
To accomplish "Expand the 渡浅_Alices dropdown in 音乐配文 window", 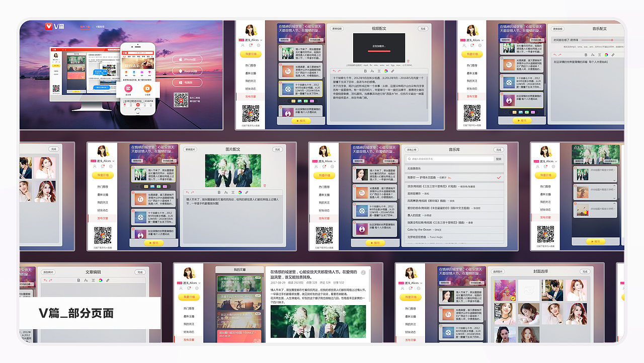I will coord(482,40).
